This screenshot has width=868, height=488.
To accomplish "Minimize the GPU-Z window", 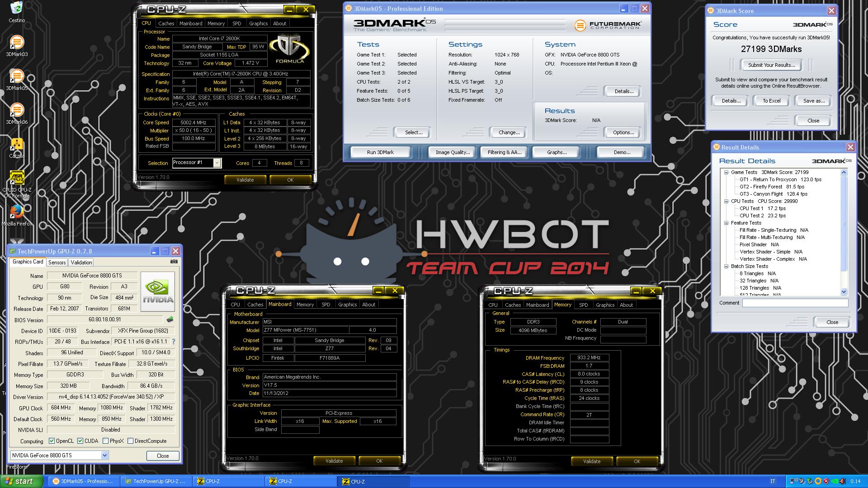I will click(x=154, y=251).
